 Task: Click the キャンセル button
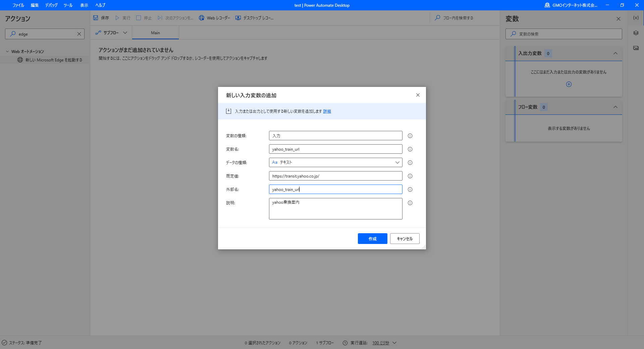coord(405,239)
